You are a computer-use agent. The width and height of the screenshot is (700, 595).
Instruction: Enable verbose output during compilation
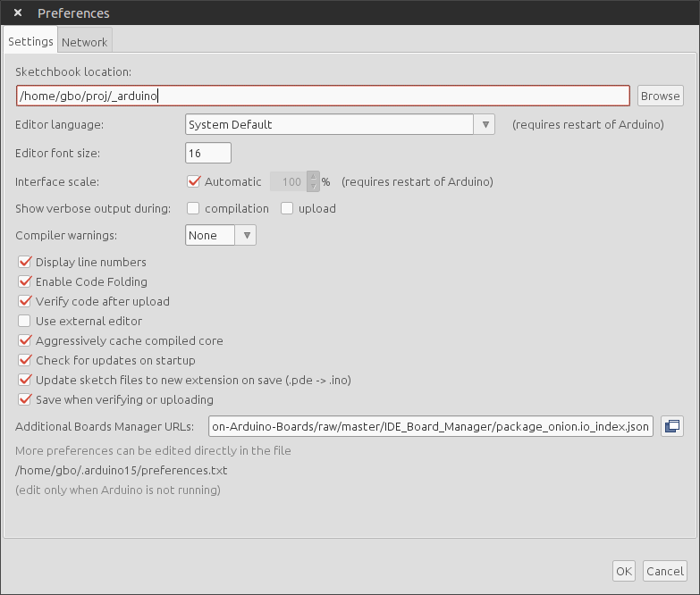click(193, 208)
